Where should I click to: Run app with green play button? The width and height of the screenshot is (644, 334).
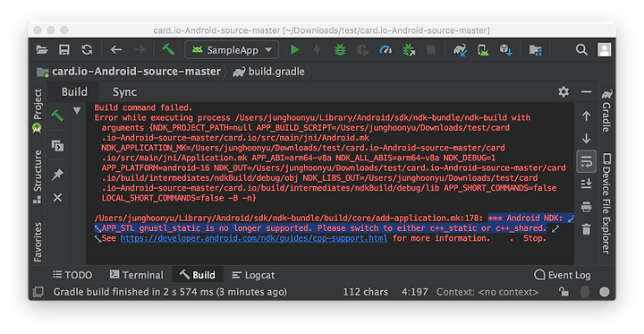click(294, 50)
